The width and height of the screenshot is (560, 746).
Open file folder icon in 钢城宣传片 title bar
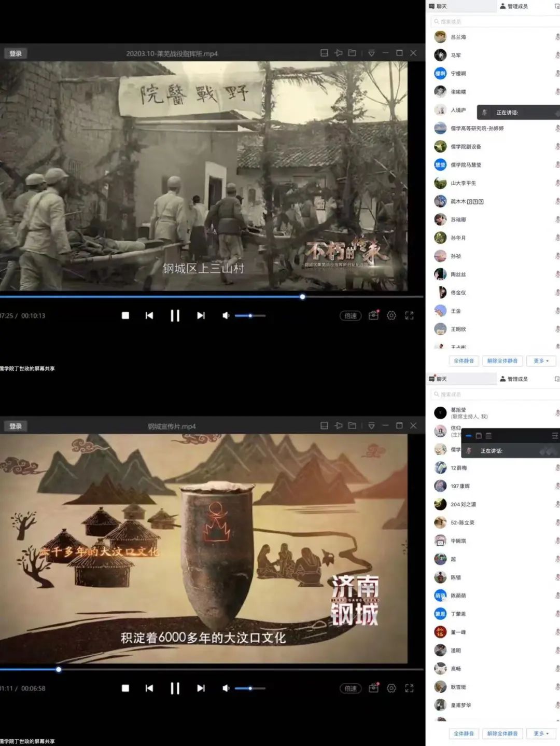click(x=352, y=425)
